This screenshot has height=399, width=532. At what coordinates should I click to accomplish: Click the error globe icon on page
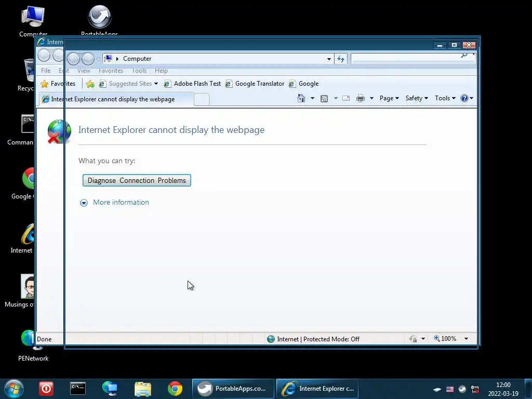click(x=59, y=131)
